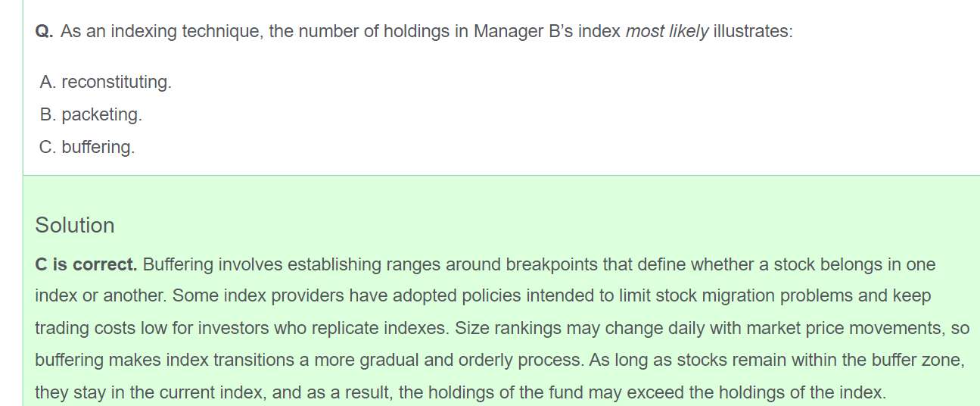Click the "Solution" heading
This screenshot has height=406, width=980.
coord(75,226)
